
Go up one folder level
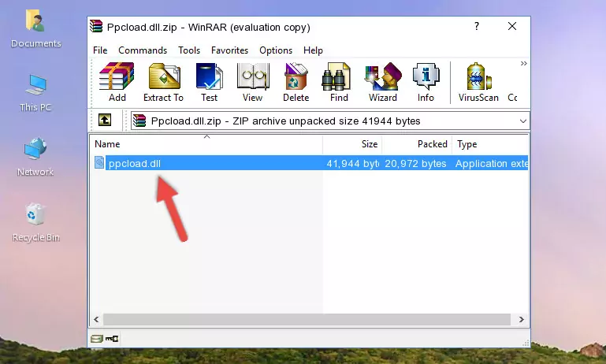pyautogui.click(x=105, y=120)
